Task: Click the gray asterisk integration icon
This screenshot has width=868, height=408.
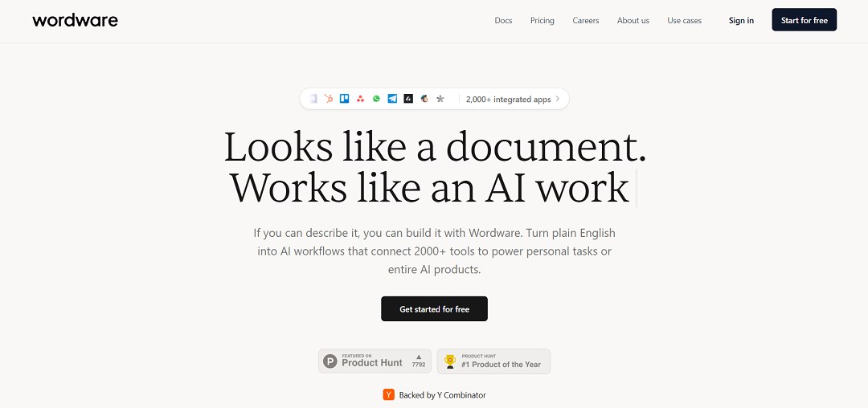Action: click(440, 99)
